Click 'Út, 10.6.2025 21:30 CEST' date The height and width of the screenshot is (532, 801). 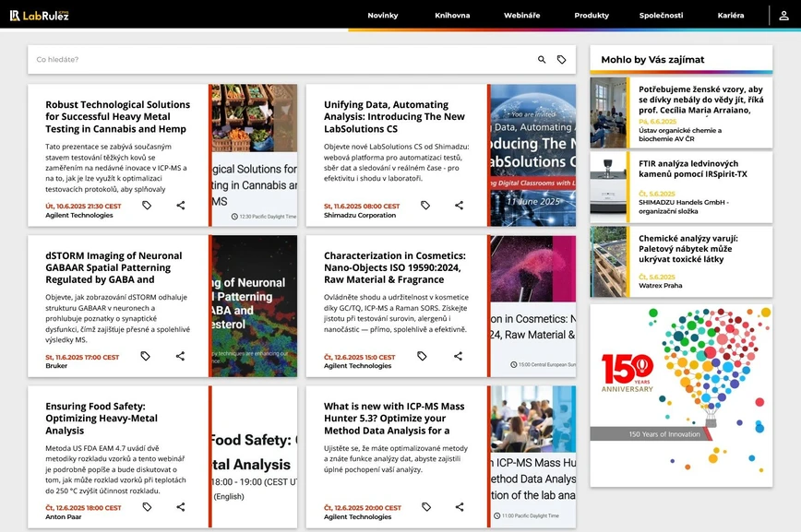(x=83, y=207)
